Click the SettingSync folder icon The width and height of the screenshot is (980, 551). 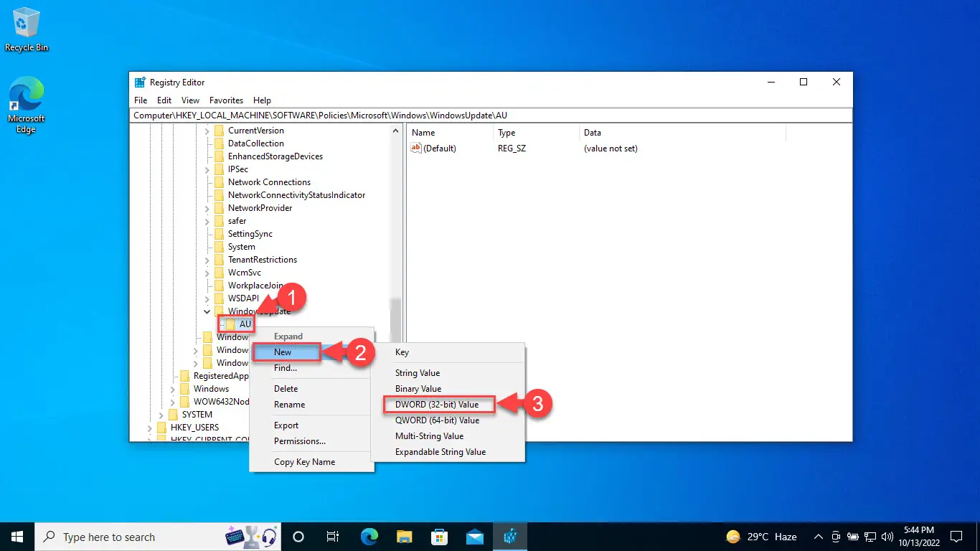(220, 234)
